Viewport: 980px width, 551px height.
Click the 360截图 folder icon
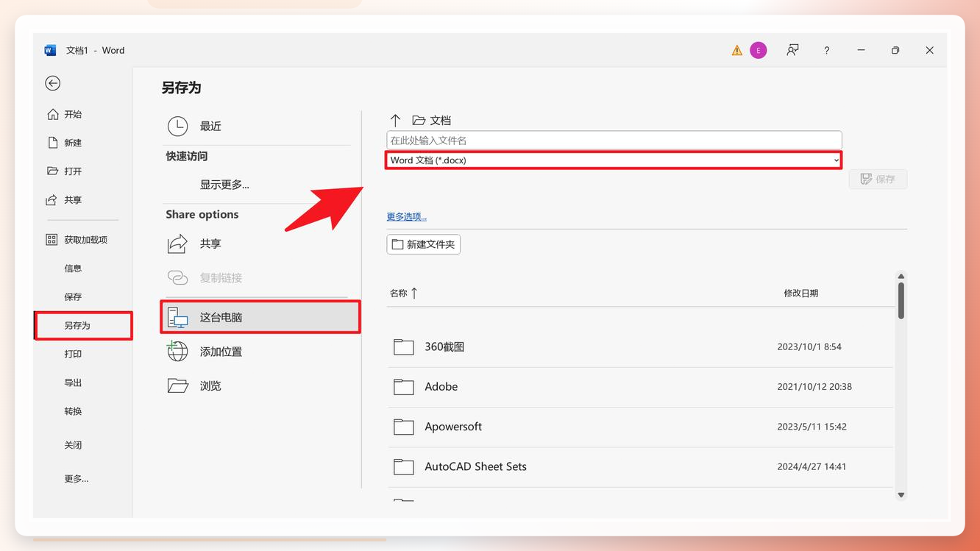tap(403, 346)
